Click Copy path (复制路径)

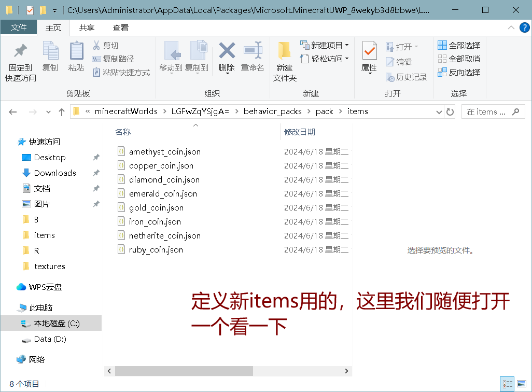113,59
